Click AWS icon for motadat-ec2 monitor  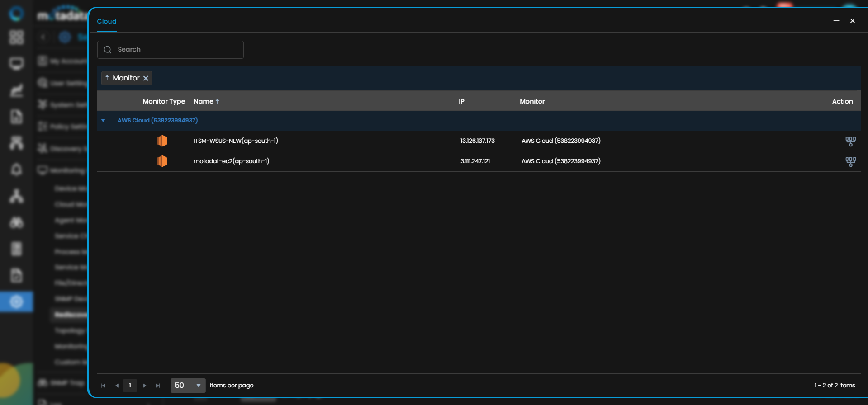point(162,161)
